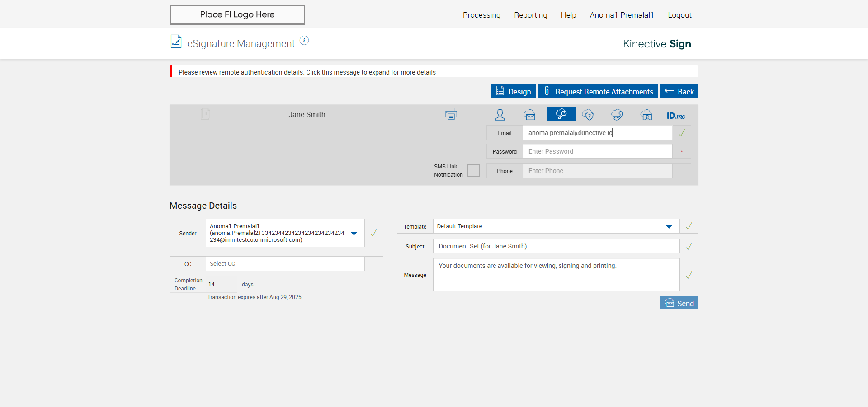Click the checkmark next to the Subject field
Image resolution: width=868 pixels, height=407 pixels.
coord(689,246)
